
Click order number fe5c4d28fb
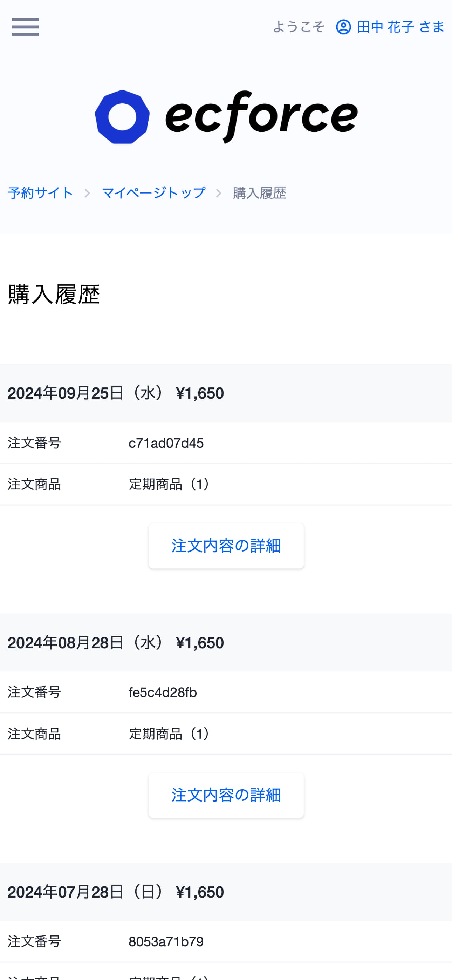(163, 692)
